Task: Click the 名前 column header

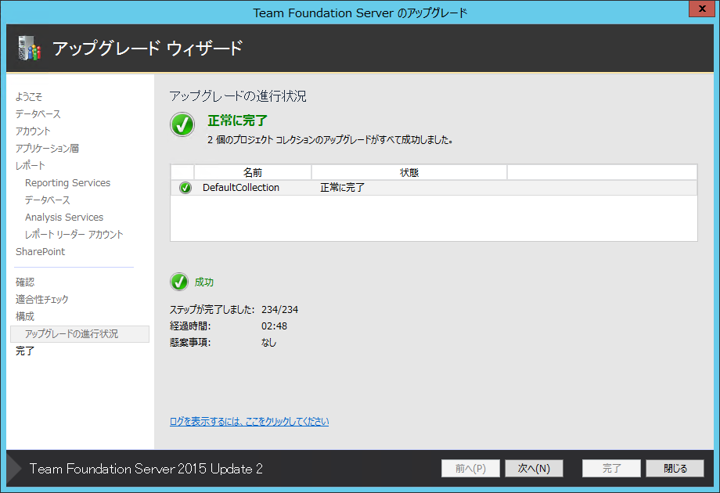Action: point(252,172)
